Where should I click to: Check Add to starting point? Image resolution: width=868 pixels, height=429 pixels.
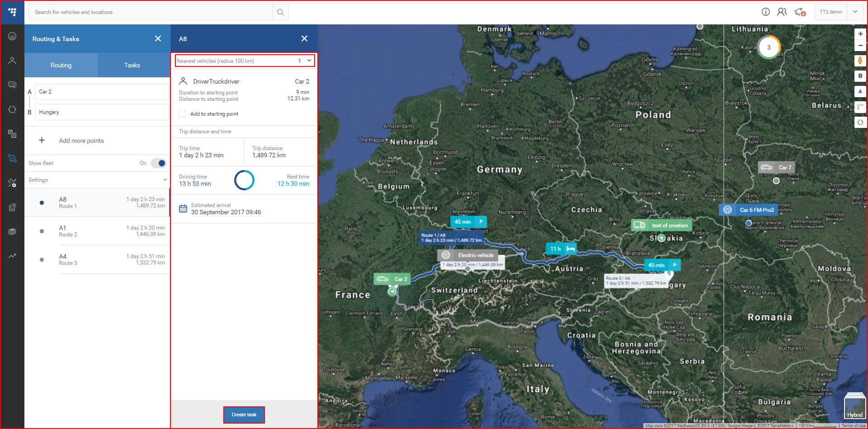(183, 114)
